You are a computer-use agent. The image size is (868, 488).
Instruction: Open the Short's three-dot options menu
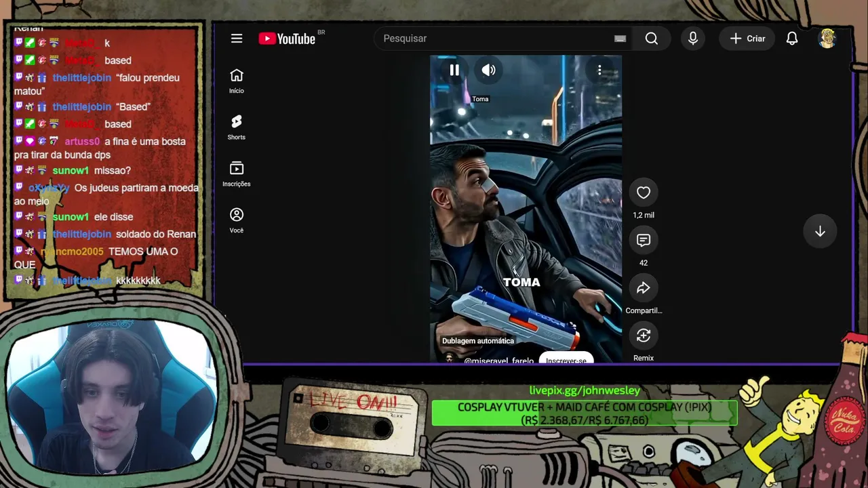click(x=599, y=70)
